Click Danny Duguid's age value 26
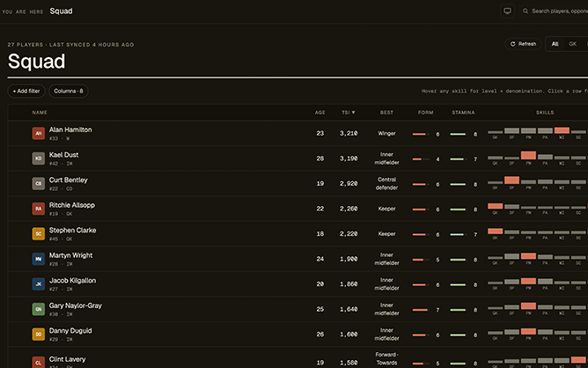This screenshot has width=588, height=368. (x=320, y=335)
